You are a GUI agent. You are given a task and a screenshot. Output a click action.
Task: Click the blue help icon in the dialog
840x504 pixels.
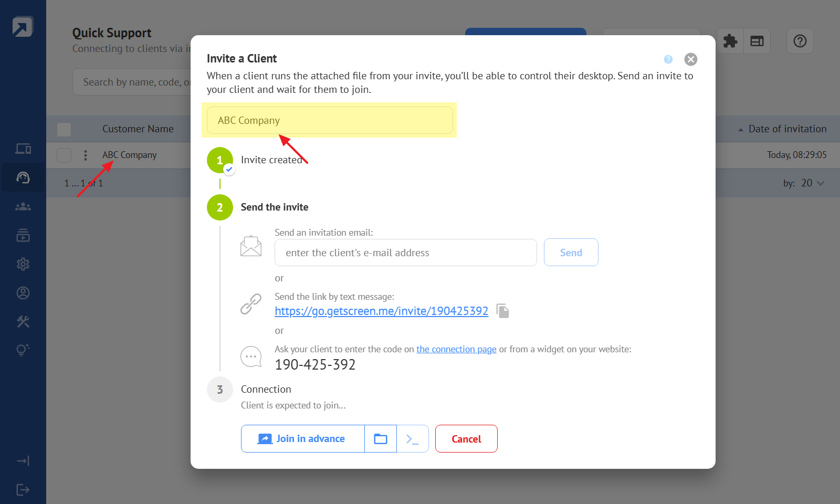(x=668, y=59)
